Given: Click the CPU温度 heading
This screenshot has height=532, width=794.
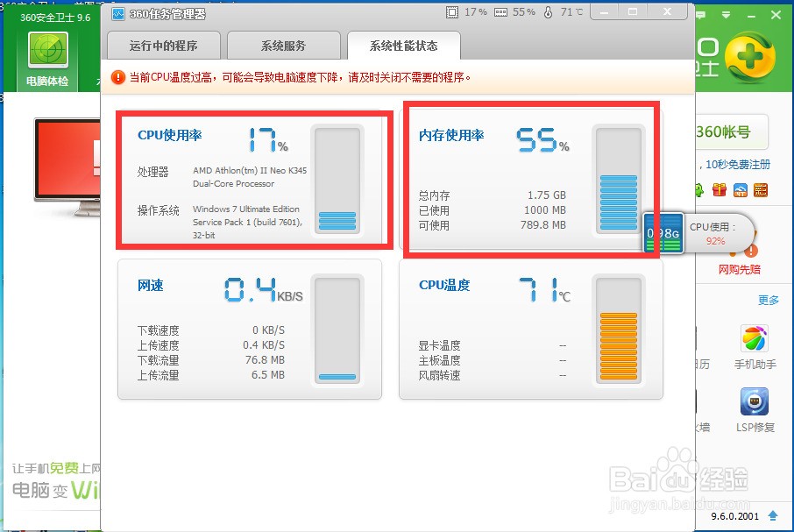Looking at the screenshot, I should point(444,286).
